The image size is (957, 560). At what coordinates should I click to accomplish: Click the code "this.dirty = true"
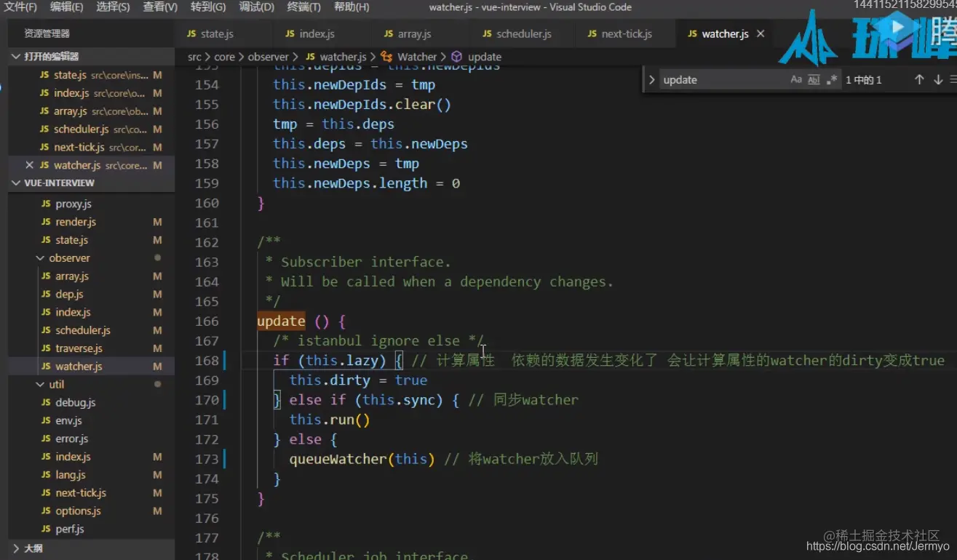pyautogui.click(x=358, y=380)
